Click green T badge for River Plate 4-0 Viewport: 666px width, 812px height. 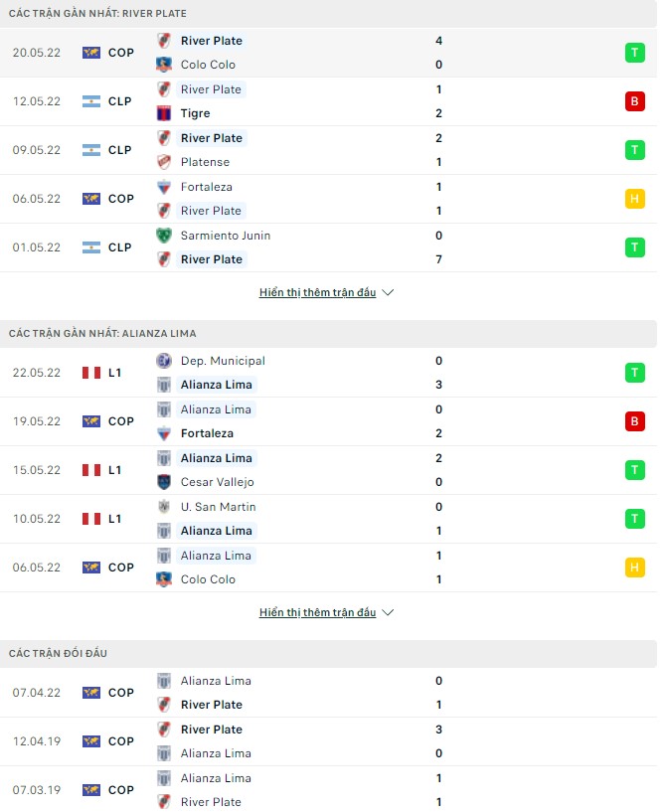point(634,53)
